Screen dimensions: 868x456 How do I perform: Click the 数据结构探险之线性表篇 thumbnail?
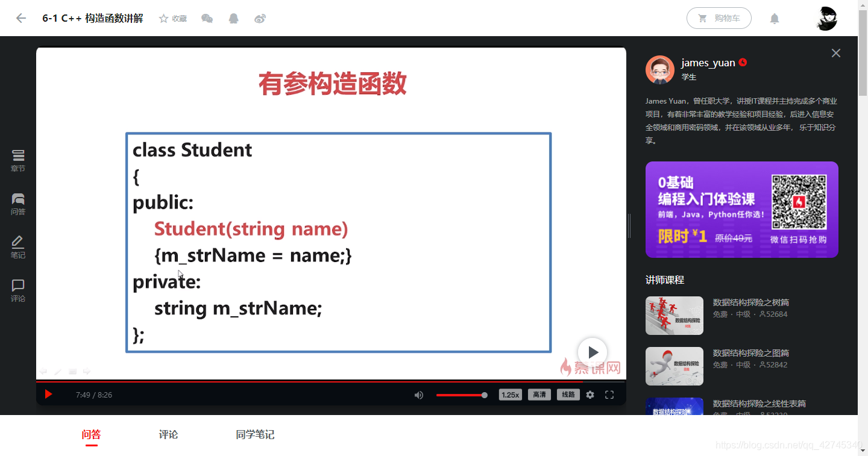[x=675, y=406]
